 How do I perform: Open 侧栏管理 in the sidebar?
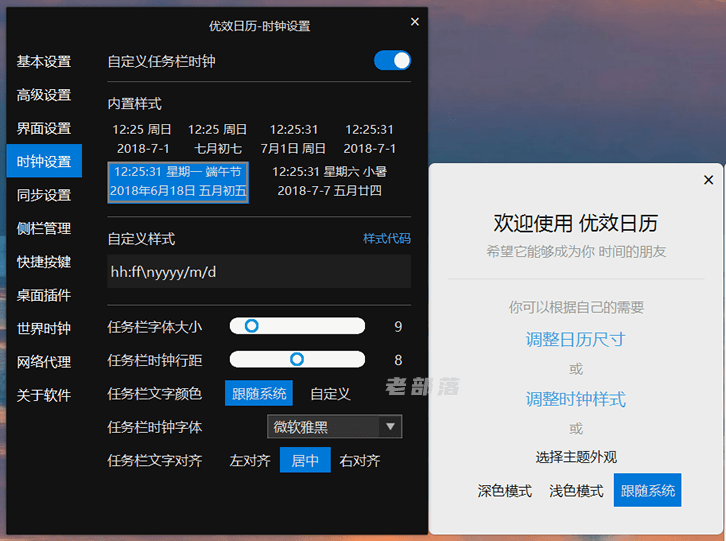click(44, 228)
